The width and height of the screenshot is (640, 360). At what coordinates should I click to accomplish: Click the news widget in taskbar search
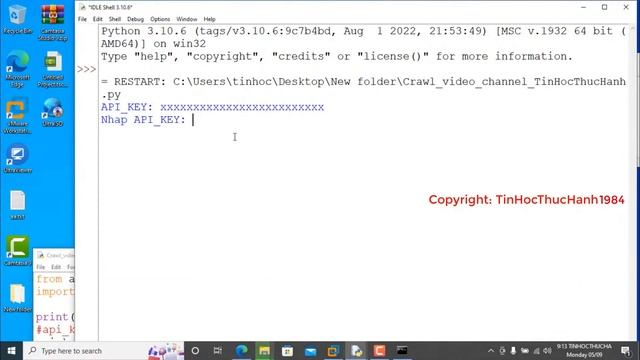click(166, 351)
